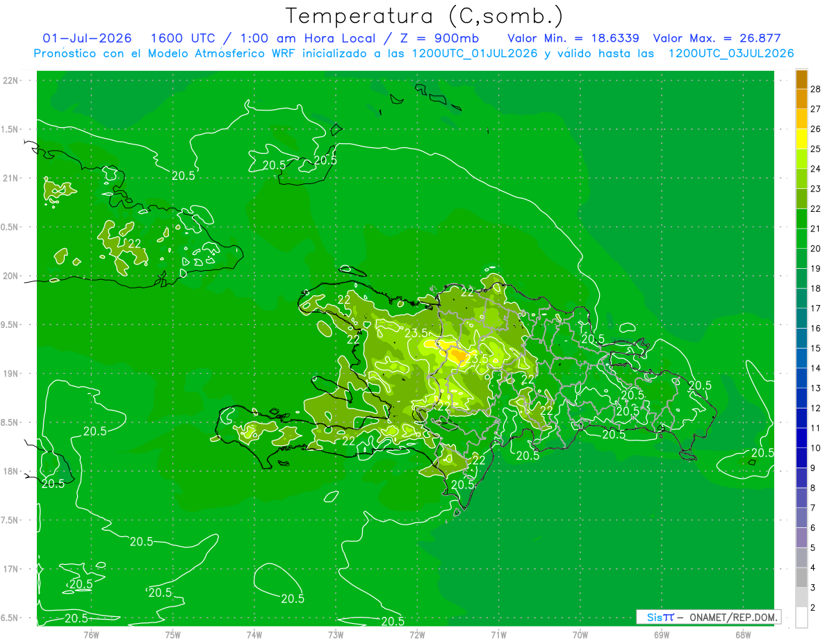The image size is (834, 644).
Task: Click the legend value label 19
Action: click(x=816, y=269)
